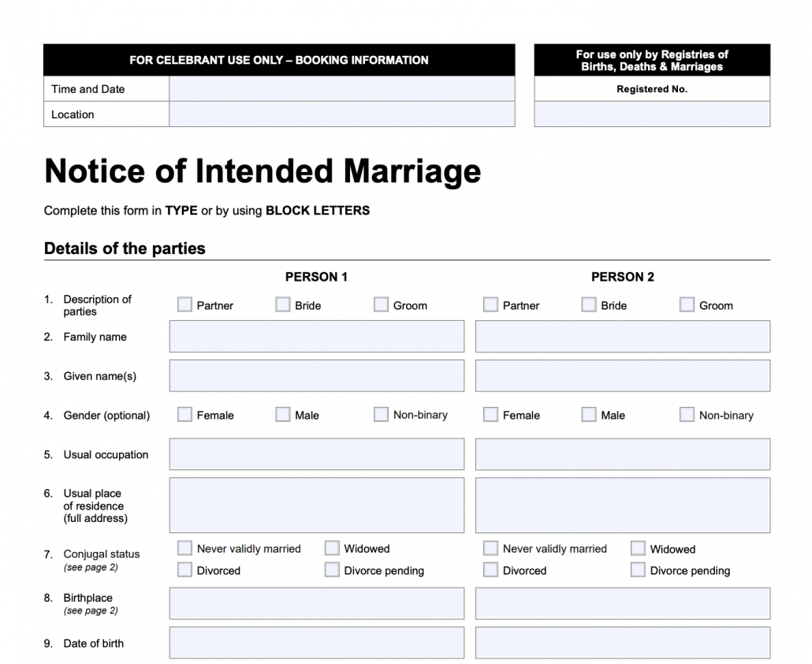812x664 pixels.
Task: Tick the Bride box for Person 1
Action: (283, 304)
